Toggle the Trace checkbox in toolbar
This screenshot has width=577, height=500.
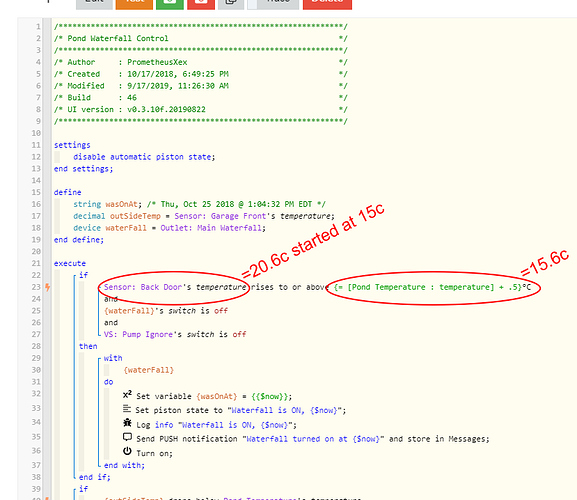tap(252, 3)
